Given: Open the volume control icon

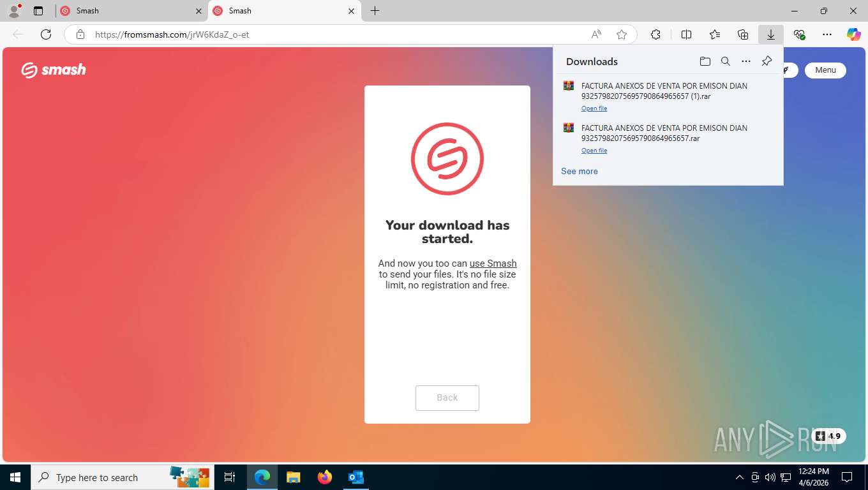Looking at the screenshot, I should click(x=770, y=477).
